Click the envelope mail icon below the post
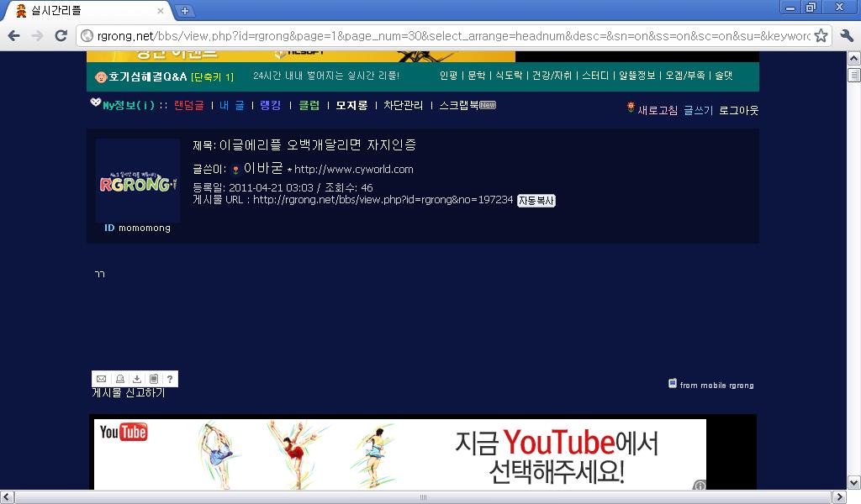 (x=101, y=379)
